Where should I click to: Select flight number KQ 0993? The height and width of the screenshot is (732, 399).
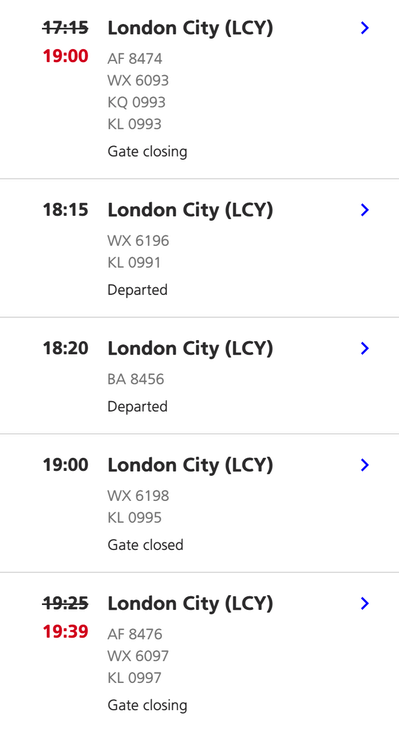pos(137,102)
